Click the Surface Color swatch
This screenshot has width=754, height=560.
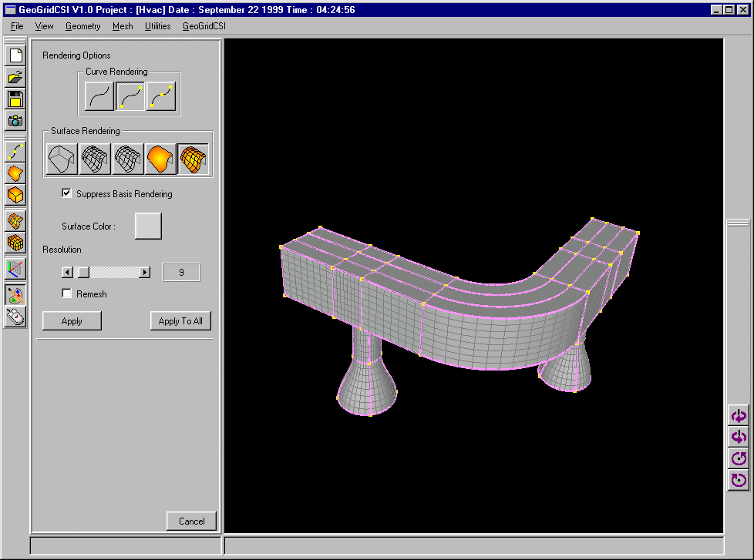tap(148, 226)
